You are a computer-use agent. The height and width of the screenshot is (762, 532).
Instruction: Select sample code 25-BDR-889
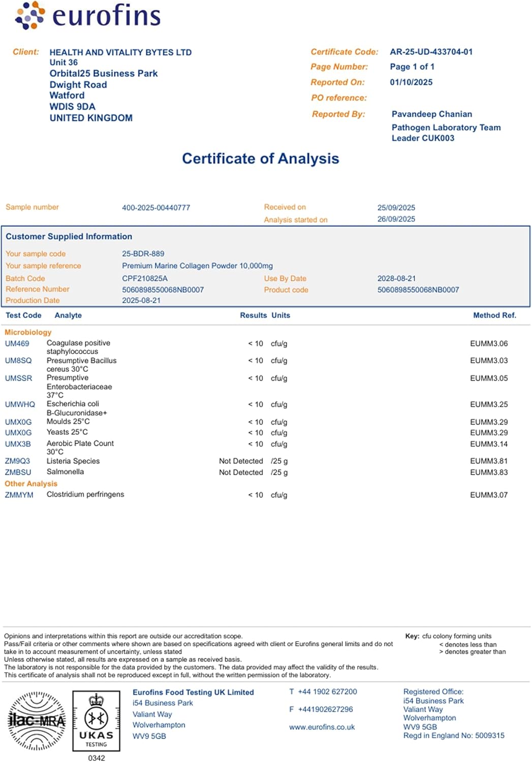tap(143, 253)
